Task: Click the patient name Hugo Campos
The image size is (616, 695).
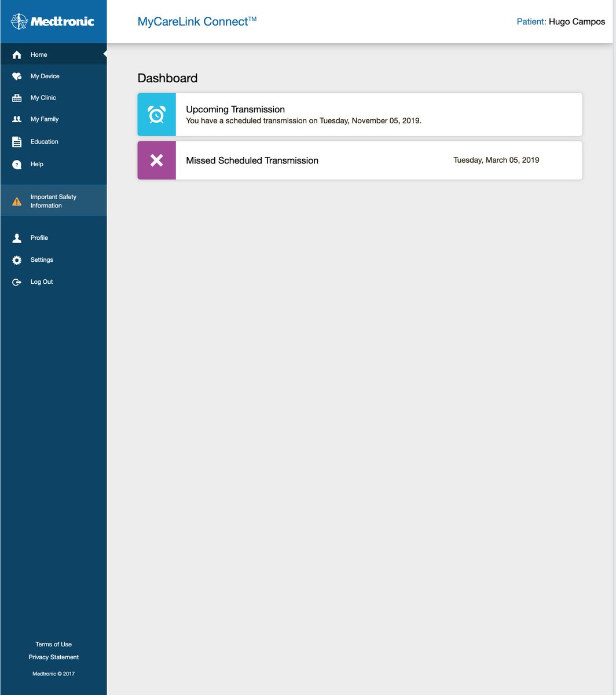Action: [x=577, y=21]
